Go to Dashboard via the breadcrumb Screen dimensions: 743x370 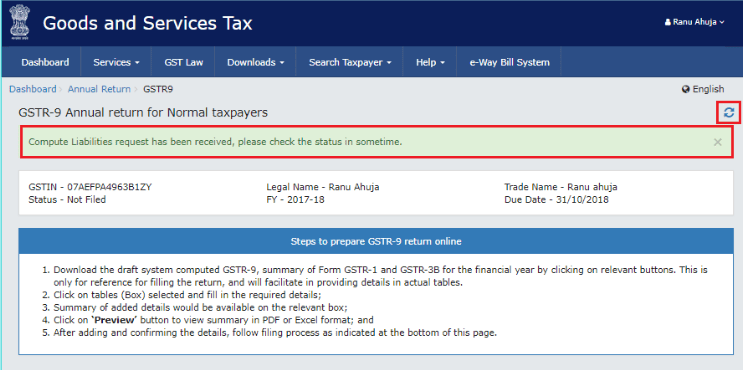32,89
